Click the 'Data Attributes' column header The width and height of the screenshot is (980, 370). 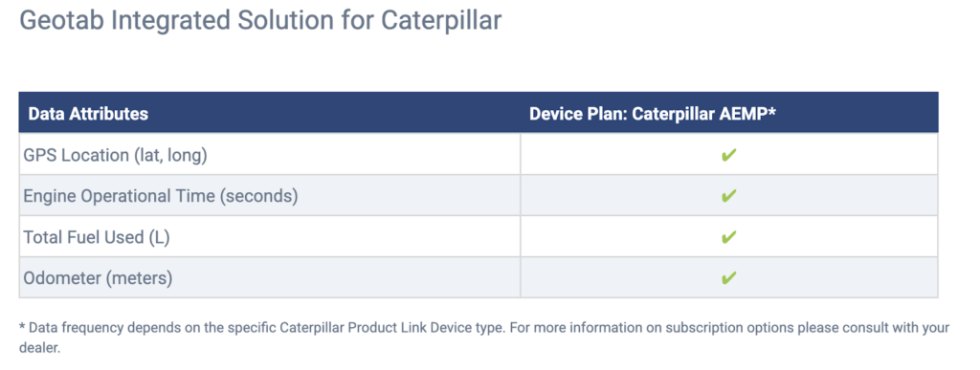[x=88, y=114]
